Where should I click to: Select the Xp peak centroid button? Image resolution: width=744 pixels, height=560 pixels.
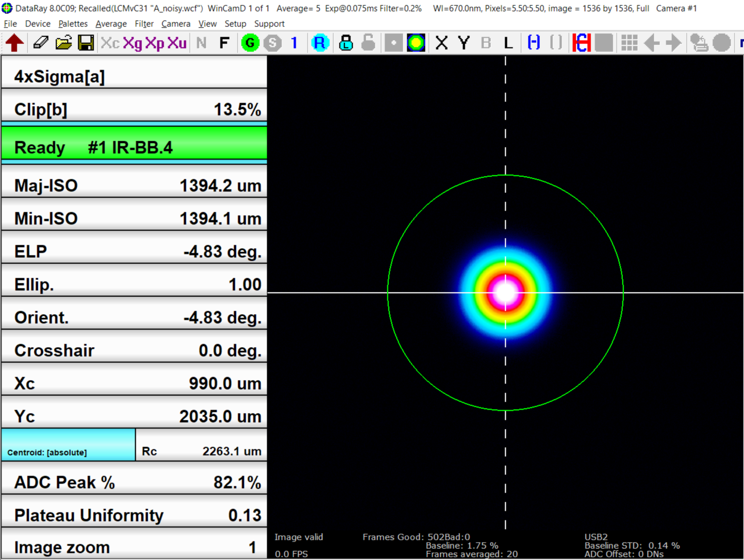pos(155,43)
